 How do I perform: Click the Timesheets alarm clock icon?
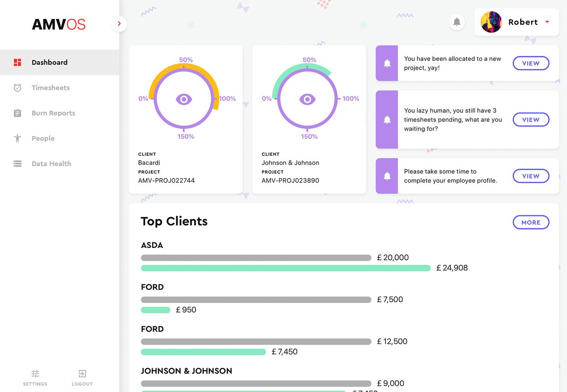17,88
